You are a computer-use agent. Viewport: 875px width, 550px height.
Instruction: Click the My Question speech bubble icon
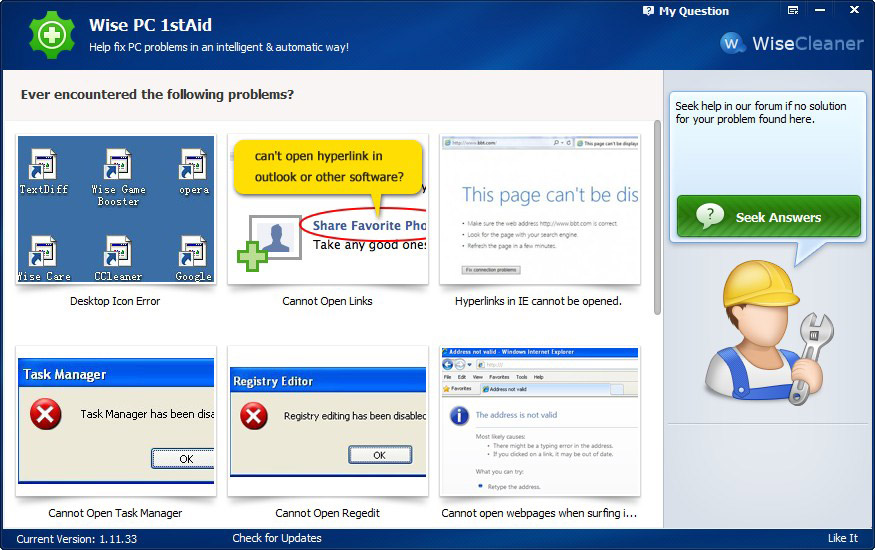pos(648,11)
